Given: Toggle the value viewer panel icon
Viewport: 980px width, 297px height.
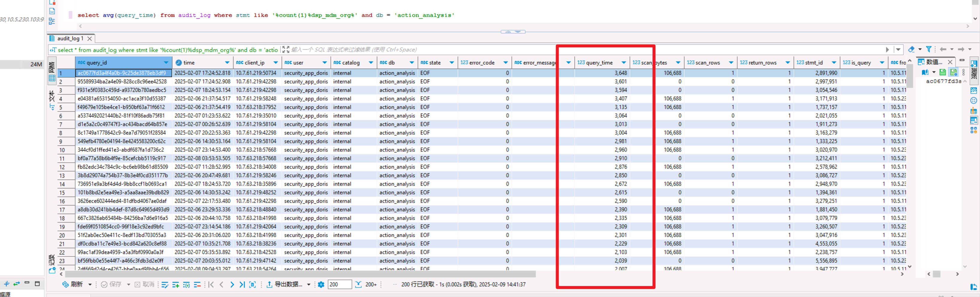Looking at the screenshot, I should (973, 121).
